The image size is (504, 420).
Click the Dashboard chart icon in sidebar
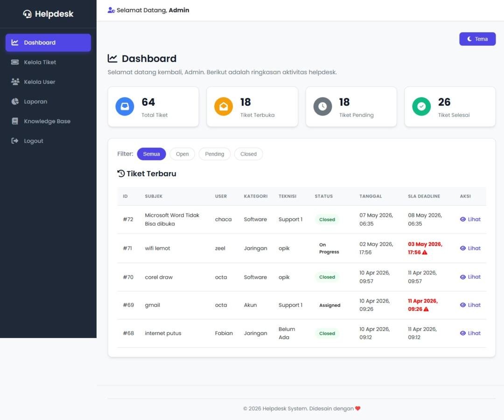[15, 42]
